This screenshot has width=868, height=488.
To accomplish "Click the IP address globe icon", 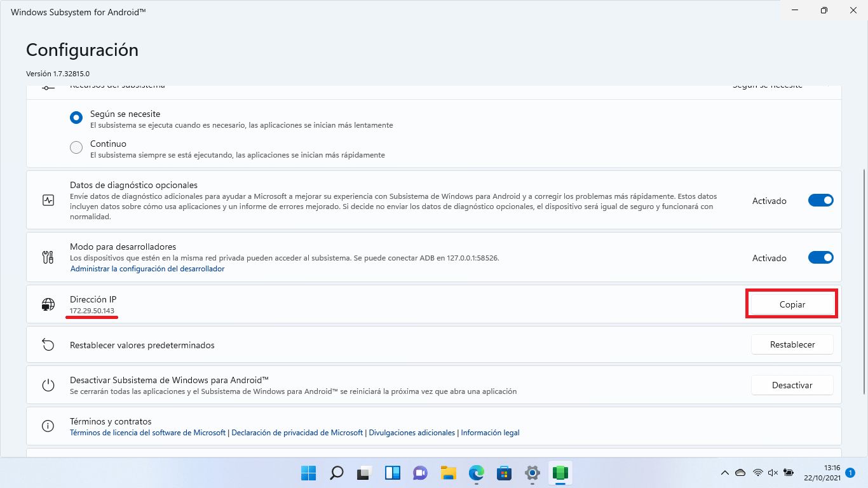I will (x=48, y=304).
